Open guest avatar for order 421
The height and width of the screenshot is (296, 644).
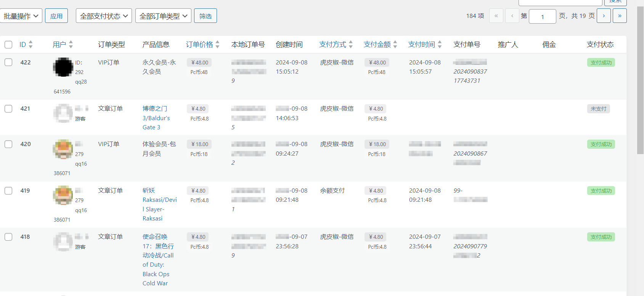(63, 113)
